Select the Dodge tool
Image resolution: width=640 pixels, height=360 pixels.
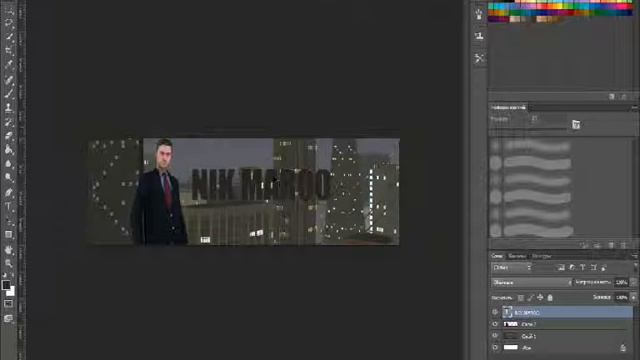[x=9, y=178]
